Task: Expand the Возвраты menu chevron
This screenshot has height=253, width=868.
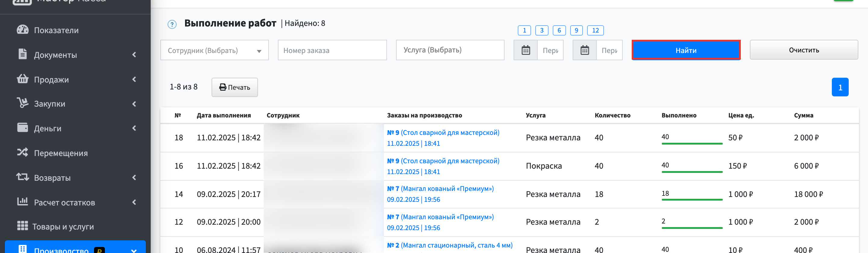Action: pos(134,177)
